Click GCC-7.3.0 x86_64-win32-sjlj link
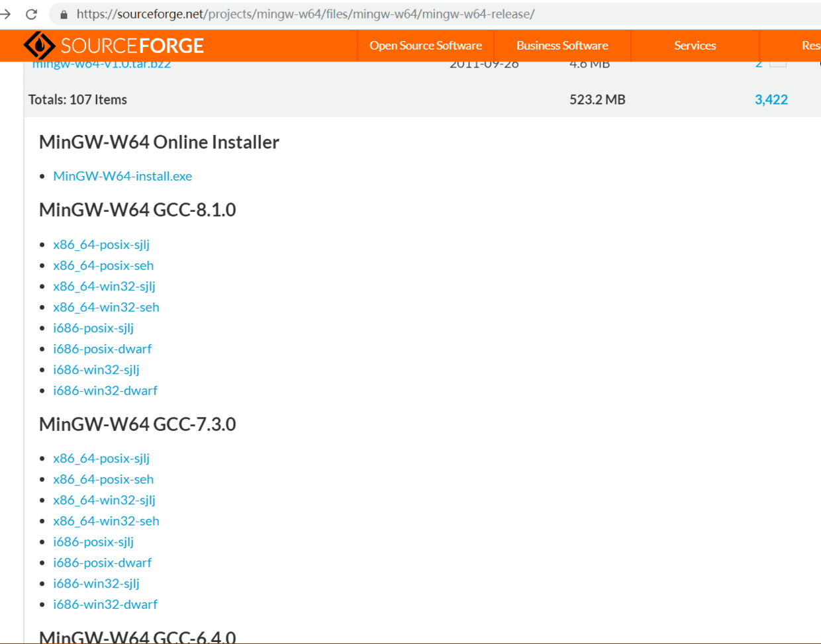The width and height of the screenshot is (821, 644). pyautogui.click(x=104, y=500)
